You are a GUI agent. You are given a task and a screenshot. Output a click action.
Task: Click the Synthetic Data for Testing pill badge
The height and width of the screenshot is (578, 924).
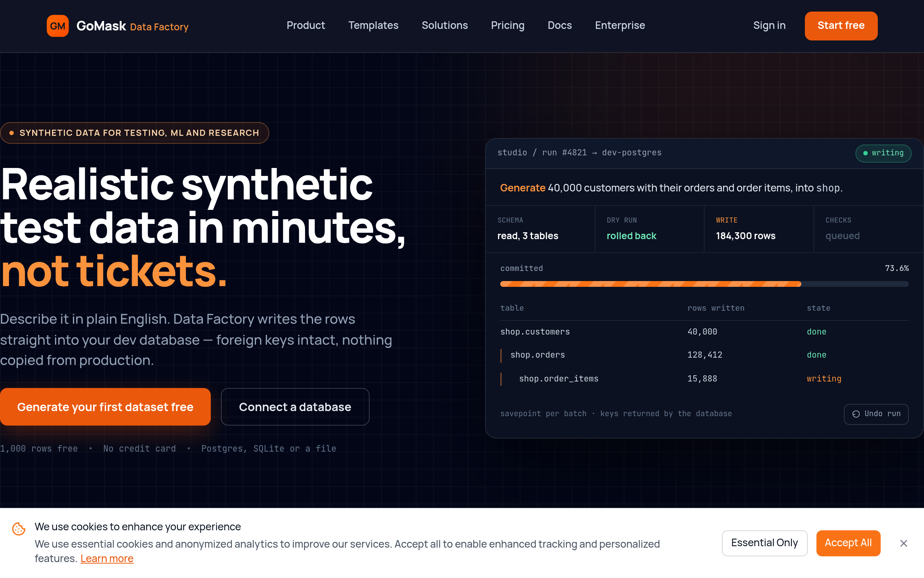pyautogui.click(x=134, y=133)
